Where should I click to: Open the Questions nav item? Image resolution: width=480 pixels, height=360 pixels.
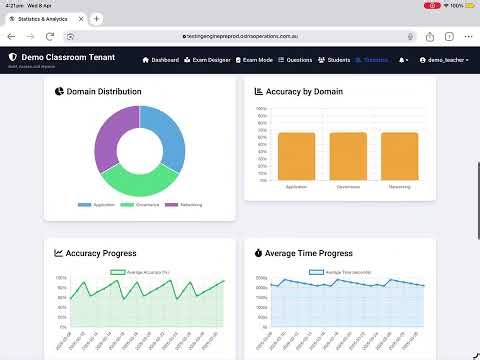point(295,60)
